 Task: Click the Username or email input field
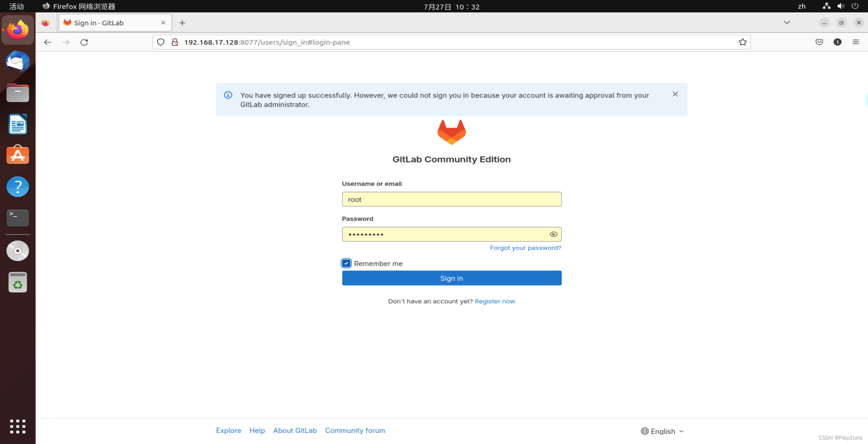(x=451, y=199)
